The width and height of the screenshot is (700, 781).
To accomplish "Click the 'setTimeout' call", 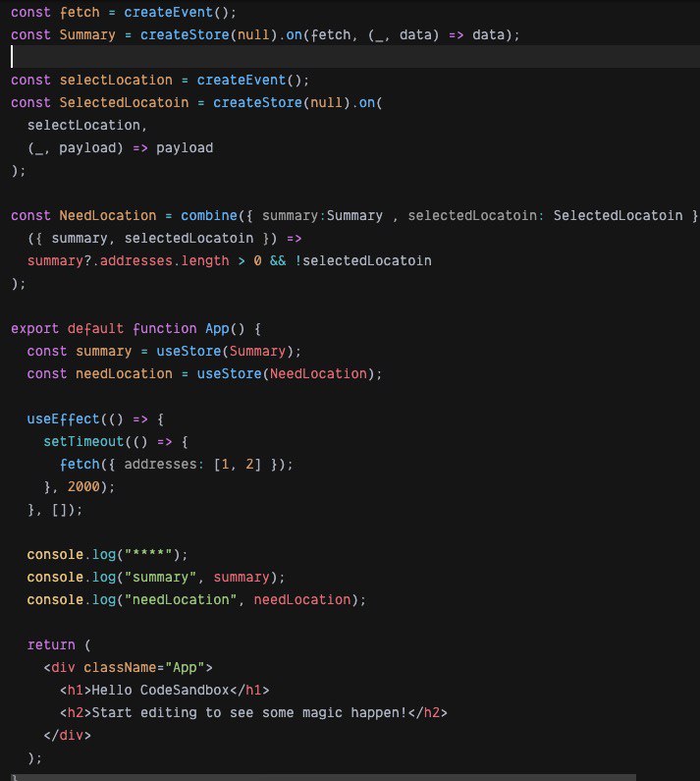I will pos(83,441).
